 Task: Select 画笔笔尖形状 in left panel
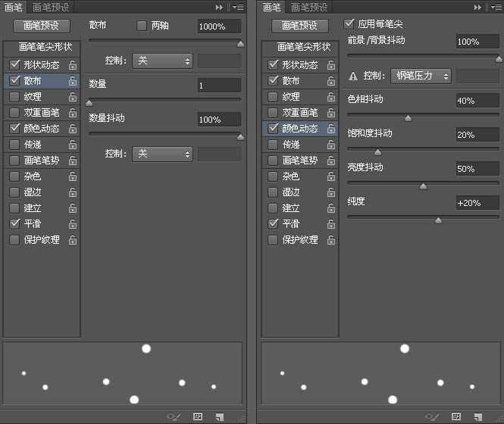click(42, 47)
